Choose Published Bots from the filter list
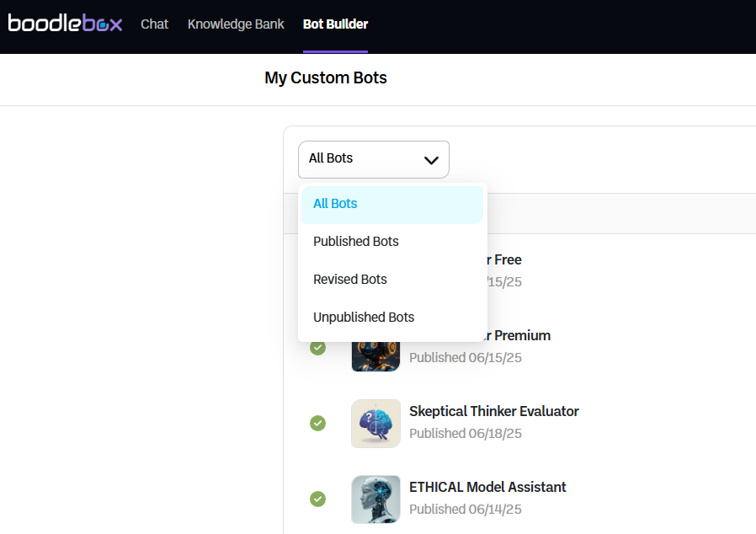Viewport: 756px width, 534px height. pos(356,242)
